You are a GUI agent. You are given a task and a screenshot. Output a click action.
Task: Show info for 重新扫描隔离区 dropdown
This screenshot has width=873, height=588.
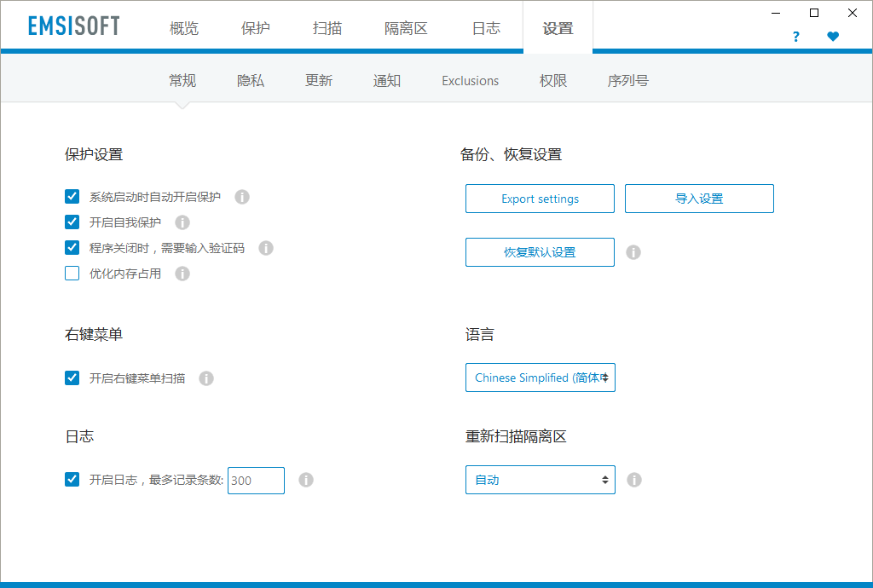tap(633, 480)
